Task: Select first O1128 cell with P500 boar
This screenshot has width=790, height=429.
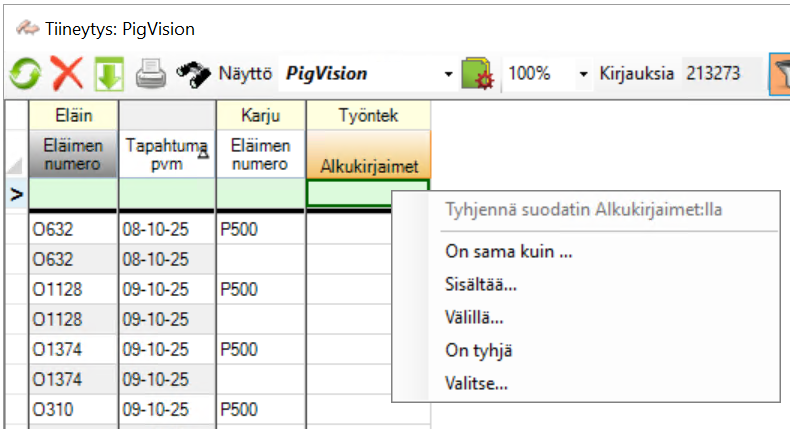Action: click(74, 289)
